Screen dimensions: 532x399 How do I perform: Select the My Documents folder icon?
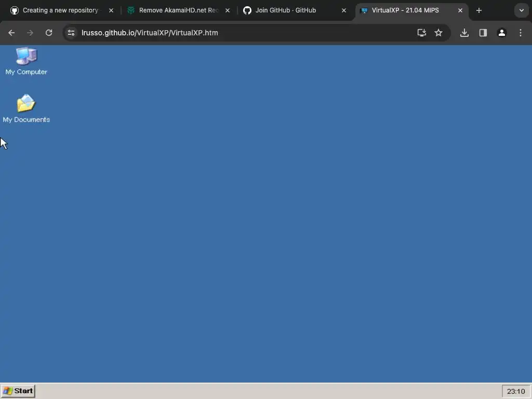click(26, 109)
